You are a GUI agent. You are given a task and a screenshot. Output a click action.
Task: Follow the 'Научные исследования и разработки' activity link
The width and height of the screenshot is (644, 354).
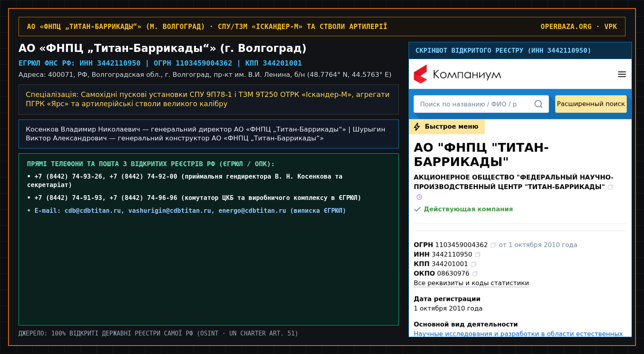pyautogui.click(x=518, y=333)
